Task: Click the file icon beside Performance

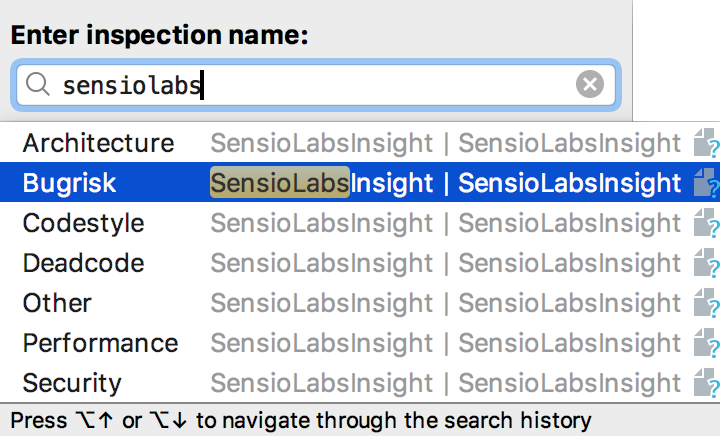Action: pyautogui.click(x=706, y=344)
